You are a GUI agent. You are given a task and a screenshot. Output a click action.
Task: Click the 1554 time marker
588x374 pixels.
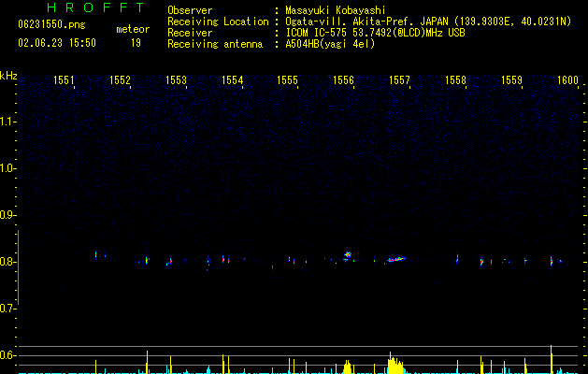point(232,80)
